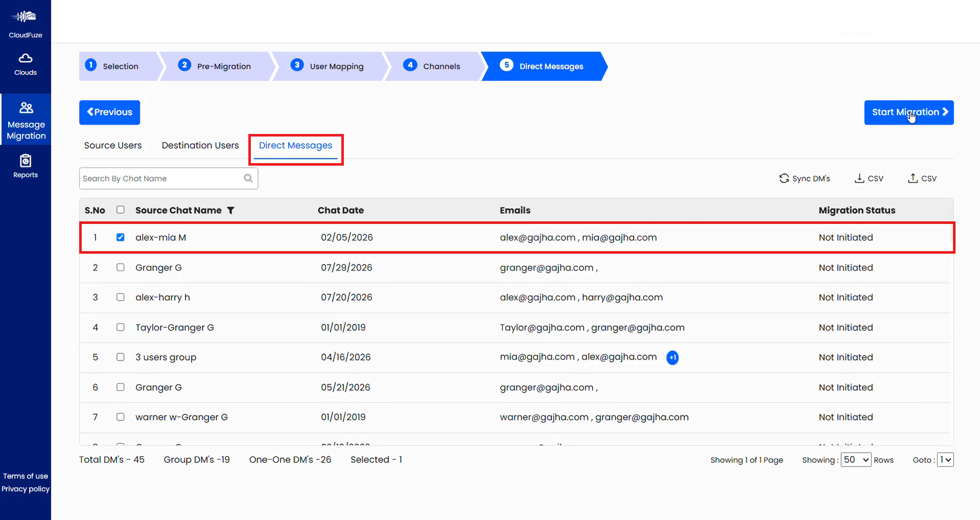The image size is (980, 520).
Task: Toggle the select-all header checkbox
Action: (121, 210)
